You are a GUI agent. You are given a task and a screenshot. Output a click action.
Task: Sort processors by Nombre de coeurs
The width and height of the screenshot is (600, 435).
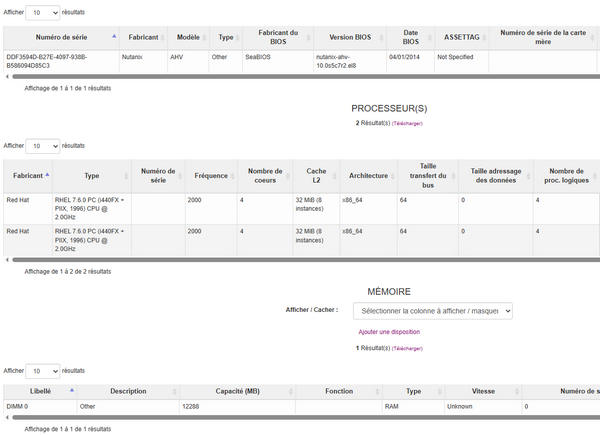[265, 175]
